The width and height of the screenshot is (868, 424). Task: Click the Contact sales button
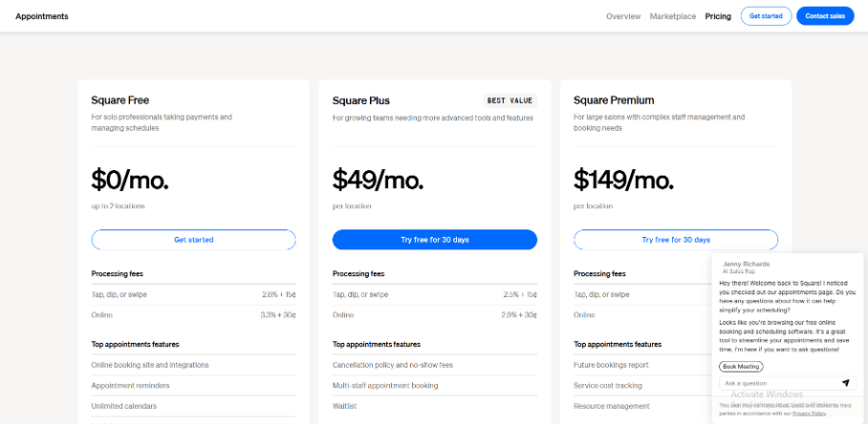coord(825,16)
